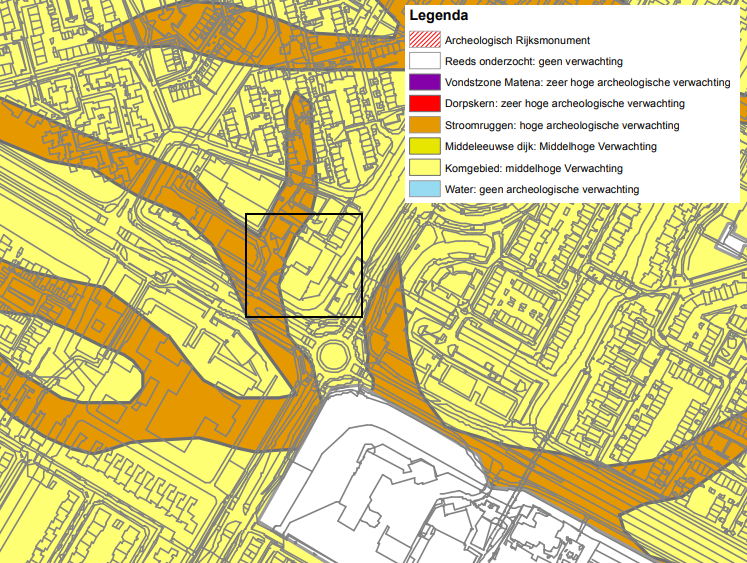Image resolution: width=747 pixels, height=563 pixels.
Task: Click the text 'Archeologisch Rijksmonument'
Action: pyautogui.click(x=517, y=40)
